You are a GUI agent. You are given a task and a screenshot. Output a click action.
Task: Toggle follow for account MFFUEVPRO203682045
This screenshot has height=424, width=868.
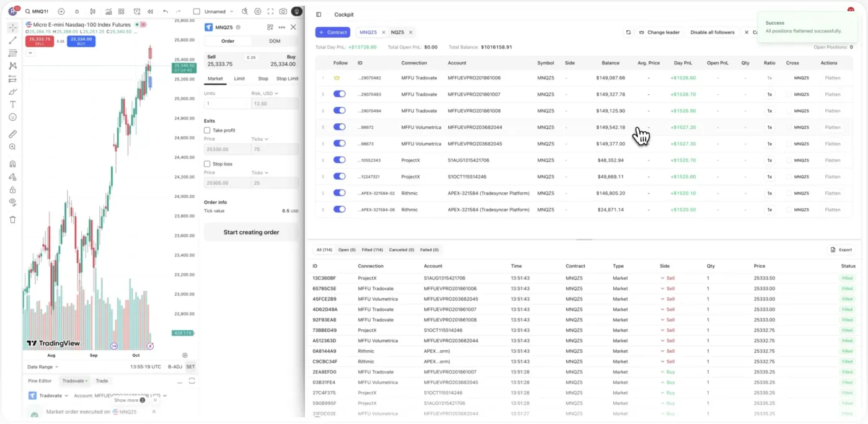(x=339, y=143)
